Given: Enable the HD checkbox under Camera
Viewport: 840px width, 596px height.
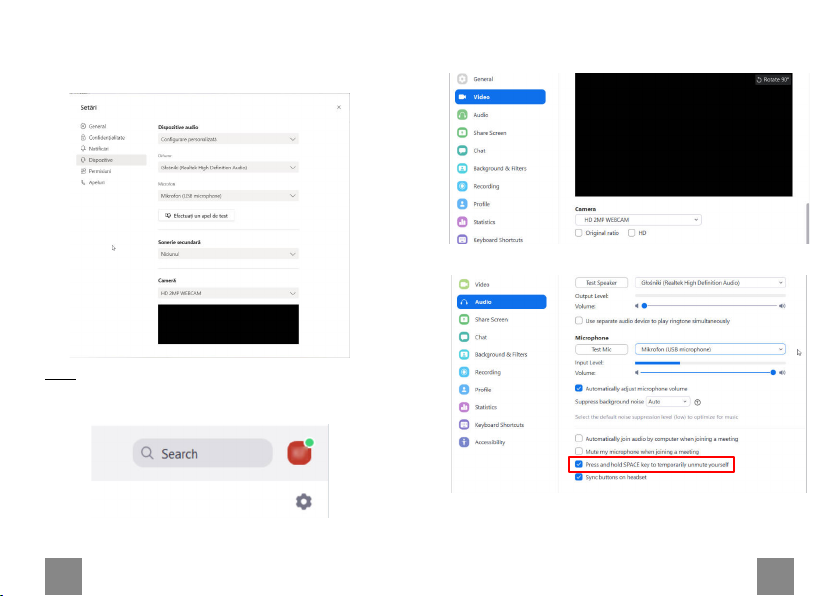Looking at the screenshot, I should coord(632,233).
